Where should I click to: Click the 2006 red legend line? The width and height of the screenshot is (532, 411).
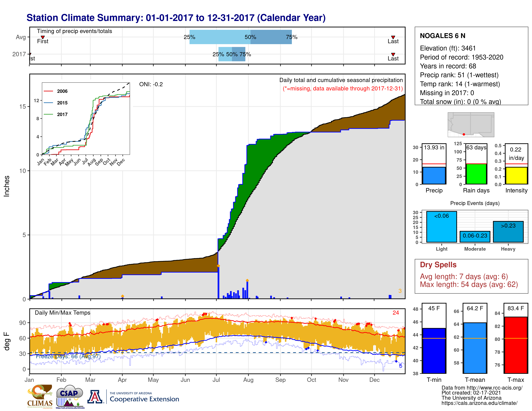[x=48, y=91]
